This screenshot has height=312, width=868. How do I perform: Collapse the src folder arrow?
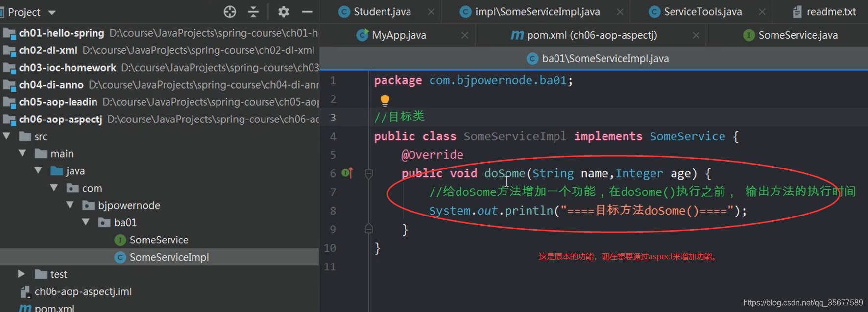pyautogui.click(x=7, y=136)
